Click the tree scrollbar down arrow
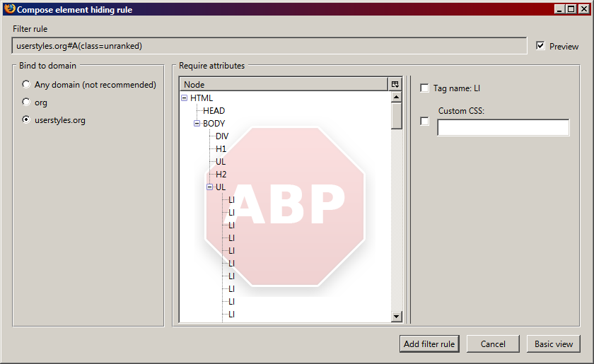 coord(396,316)
